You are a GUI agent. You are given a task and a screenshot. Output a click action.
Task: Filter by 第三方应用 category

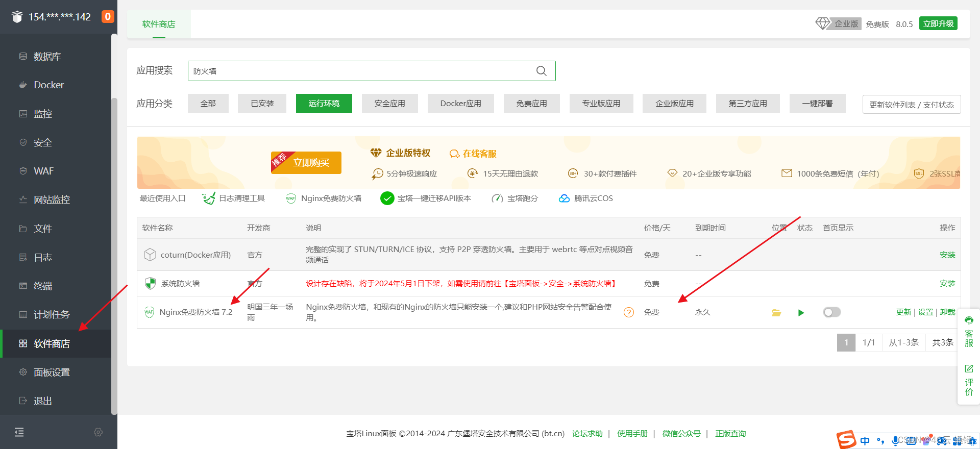click(748, 103)
